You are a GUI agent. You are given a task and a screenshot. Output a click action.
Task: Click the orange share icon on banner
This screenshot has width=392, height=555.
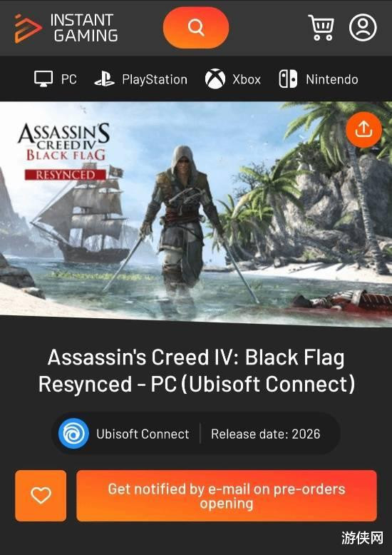pos(363,130)
